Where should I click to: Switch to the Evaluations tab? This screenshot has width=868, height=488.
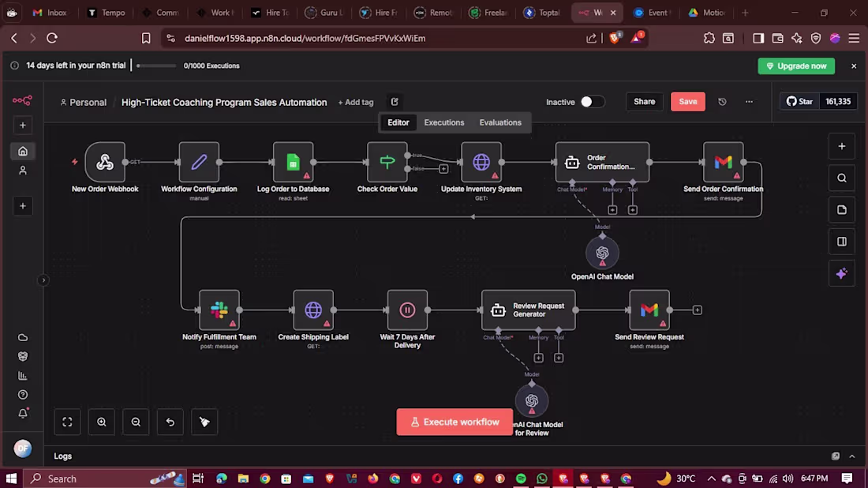(x=499, y=122)
